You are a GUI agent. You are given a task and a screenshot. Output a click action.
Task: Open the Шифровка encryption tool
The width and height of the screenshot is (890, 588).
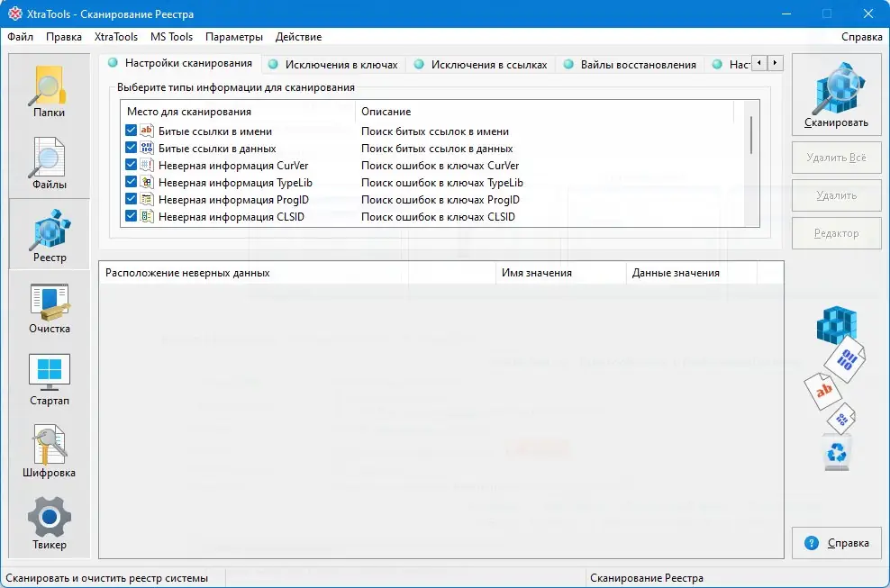click(x=50, y=451)
